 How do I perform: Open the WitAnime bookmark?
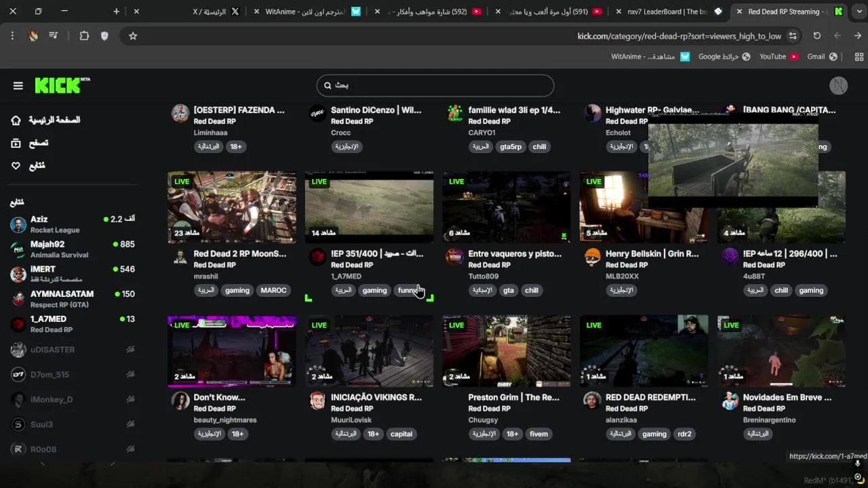(650, 57)
